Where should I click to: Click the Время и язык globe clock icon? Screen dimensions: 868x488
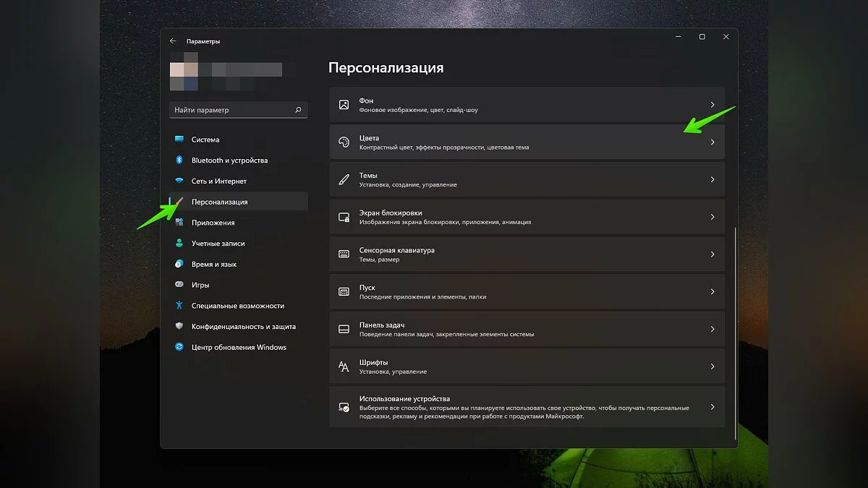point(179,265)
